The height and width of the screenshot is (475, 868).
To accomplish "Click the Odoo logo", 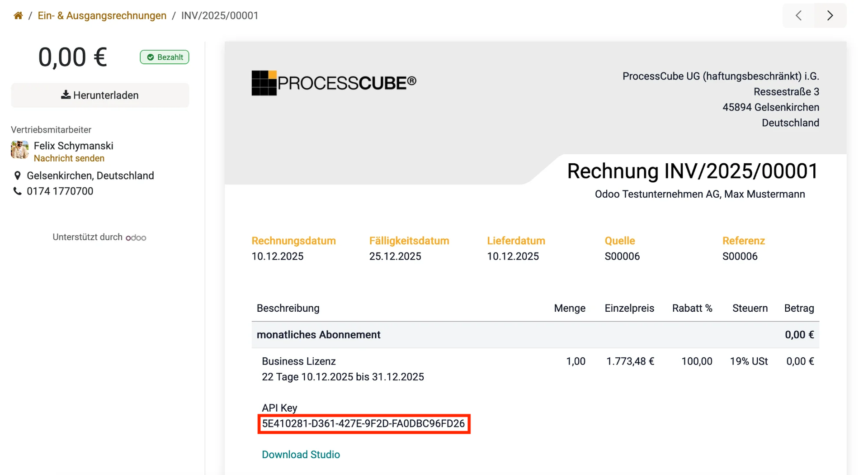I will [x=136, y=237].
